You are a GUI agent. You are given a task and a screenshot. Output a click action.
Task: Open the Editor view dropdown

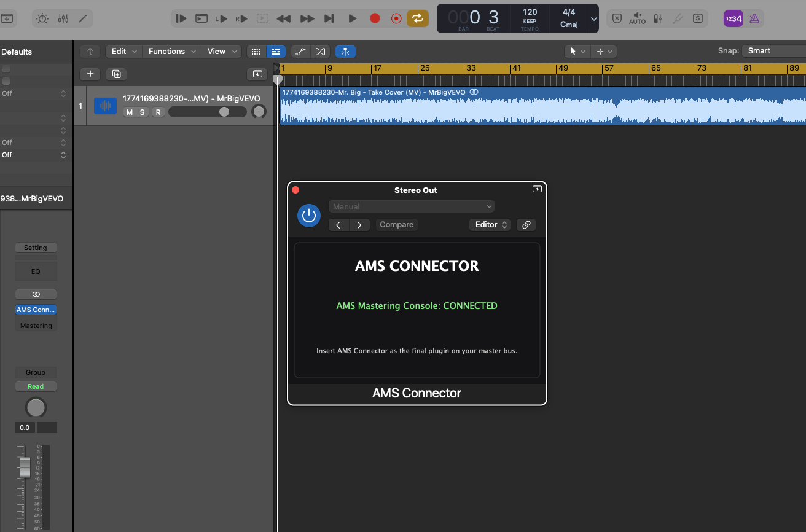(490, 225)
